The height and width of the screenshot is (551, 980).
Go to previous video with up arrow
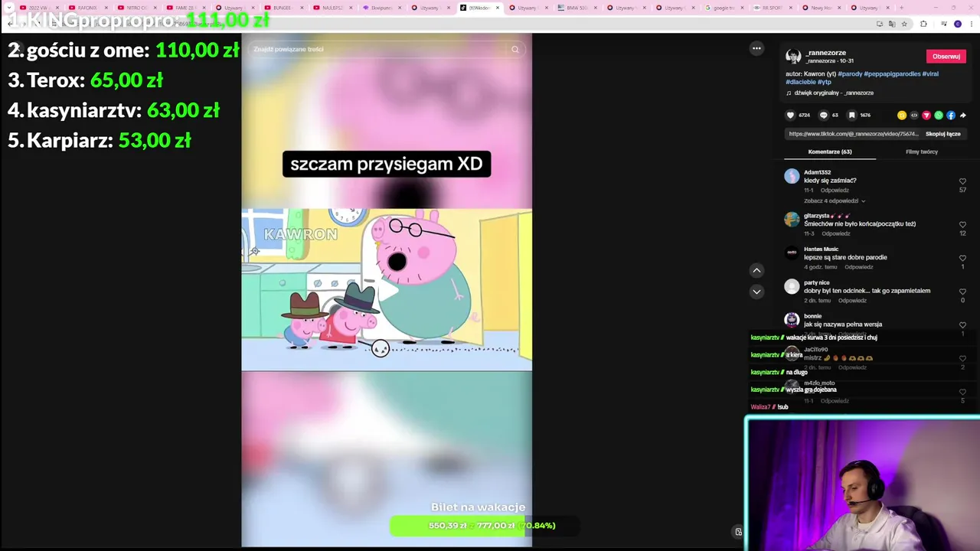pos(756,270)
